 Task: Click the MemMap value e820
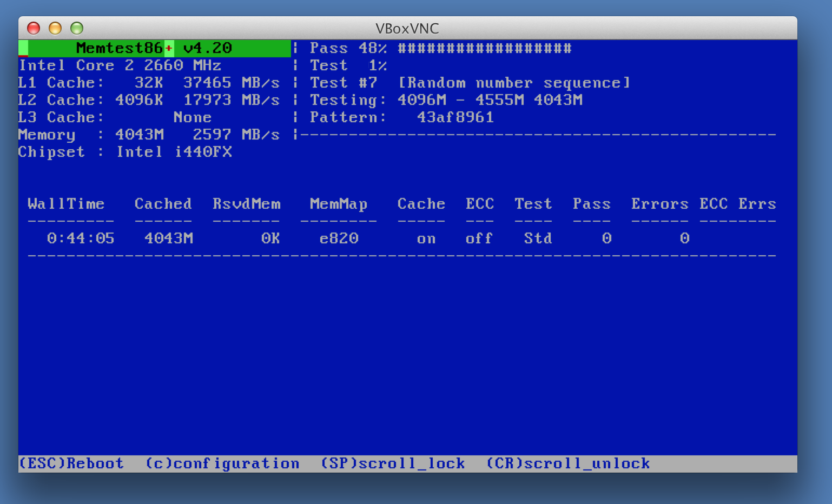(x=339, y=238)
